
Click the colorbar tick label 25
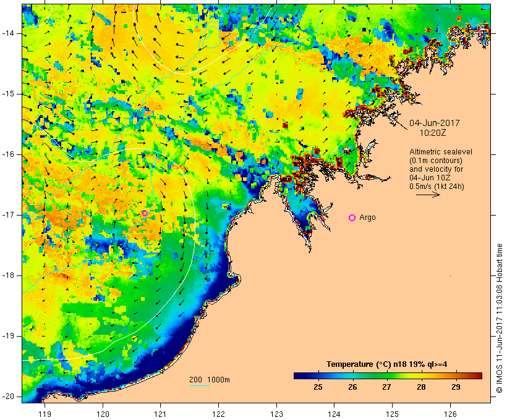pos(318,387)
